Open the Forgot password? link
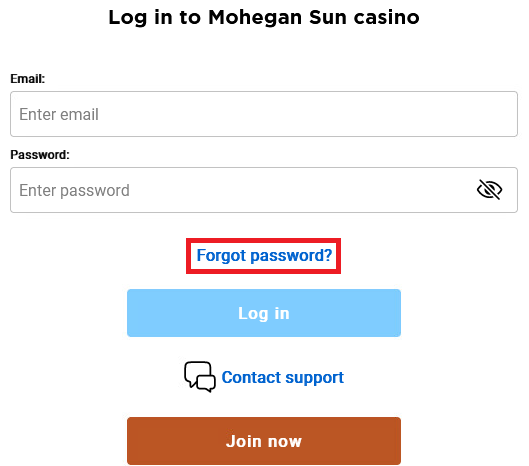The width and height of the screenshot is (529, 466). point(264,255)
